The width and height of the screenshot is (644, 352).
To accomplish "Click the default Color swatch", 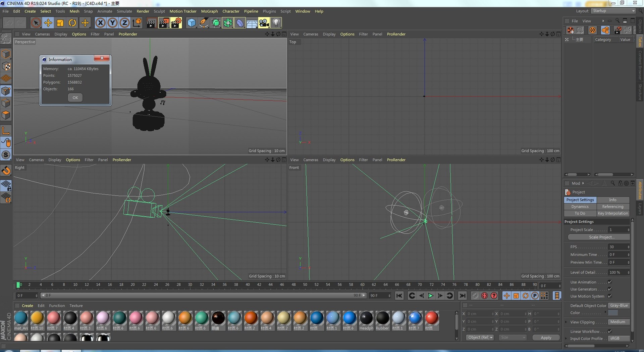I will pyautogui.click(x=613, y=313).
